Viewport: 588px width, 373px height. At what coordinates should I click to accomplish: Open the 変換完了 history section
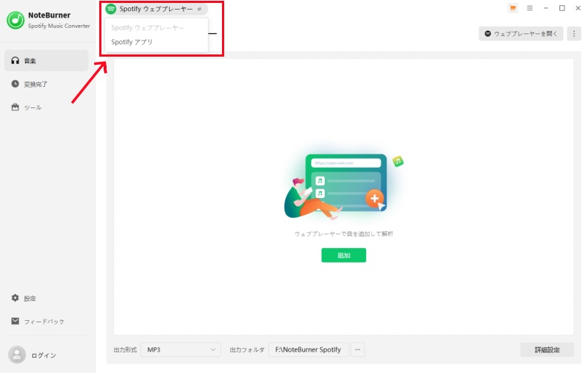46,84
